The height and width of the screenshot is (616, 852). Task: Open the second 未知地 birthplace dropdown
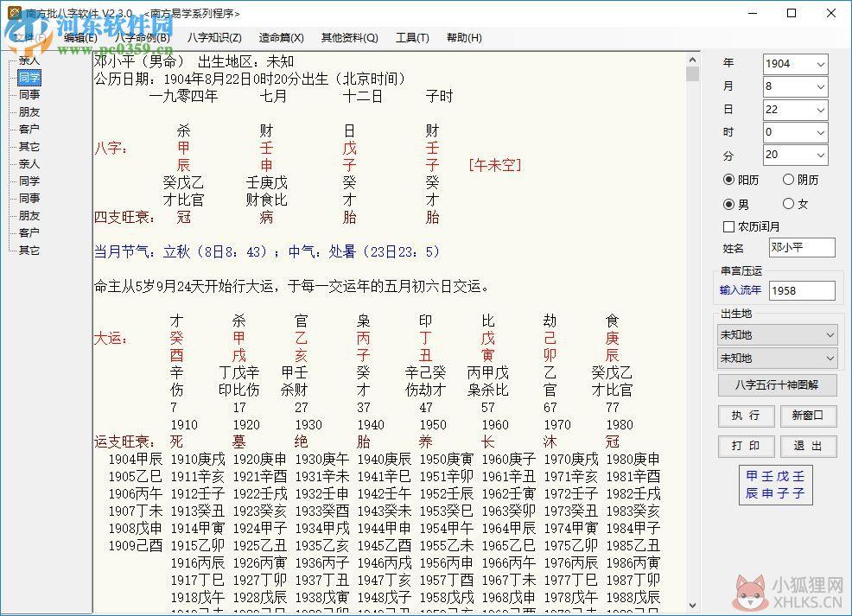[x=777, y=359]
